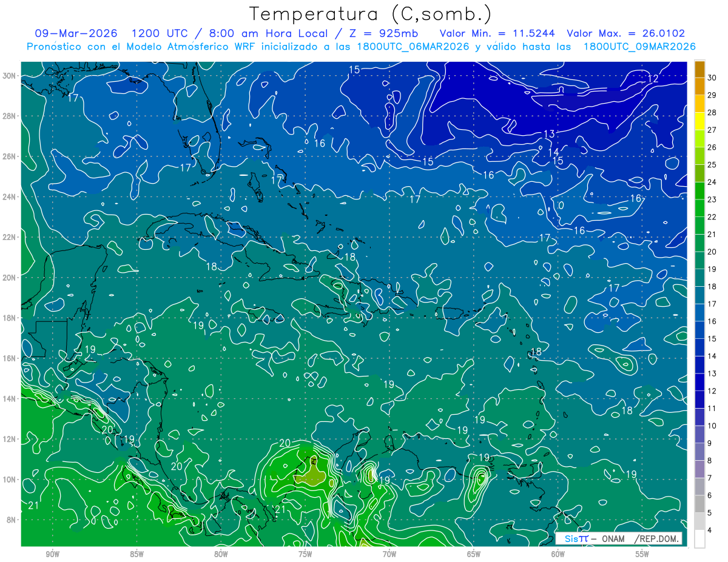Click the "80W" longitude axis label
728x562 pixels.
click(221, 554)
